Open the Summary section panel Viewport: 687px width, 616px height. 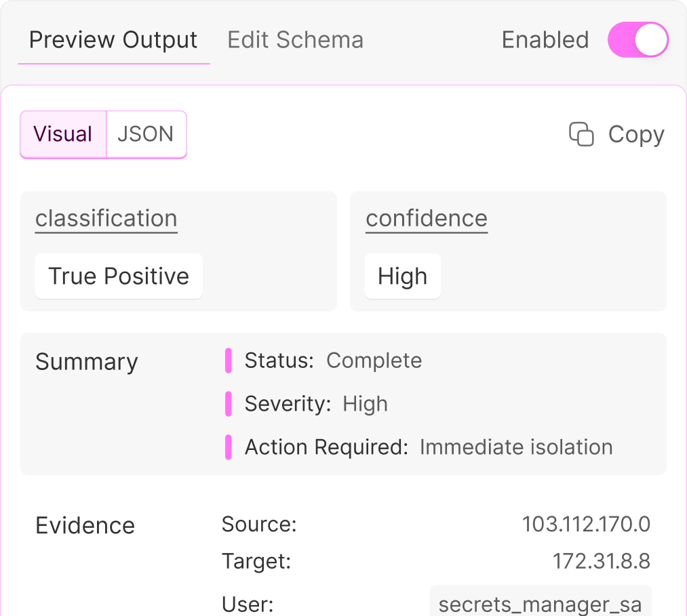tap(86, 362)
